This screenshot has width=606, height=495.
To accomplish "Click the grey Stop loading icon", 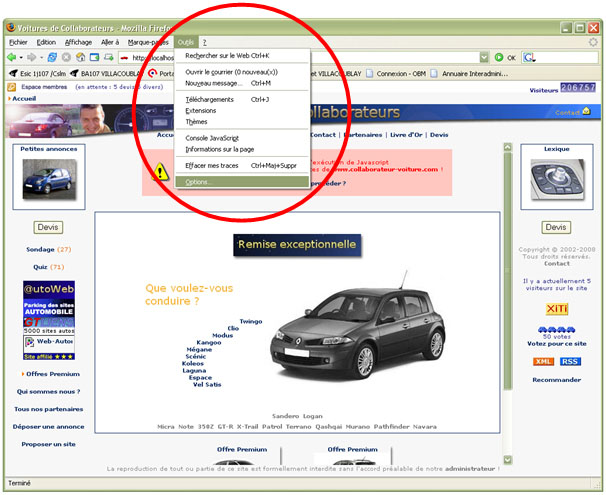I will (x=66, y=58).
